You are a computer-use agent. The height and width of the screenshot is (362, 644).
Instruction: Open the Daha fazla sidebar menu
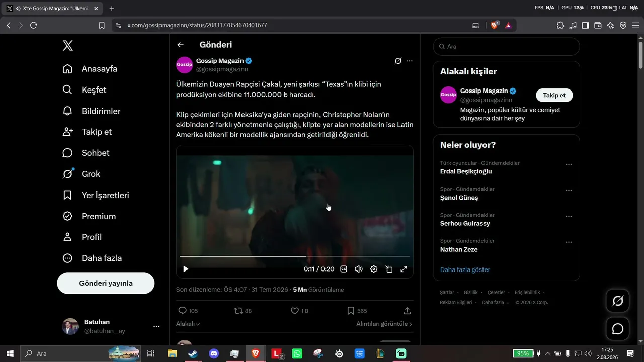[x=92, y=258]
